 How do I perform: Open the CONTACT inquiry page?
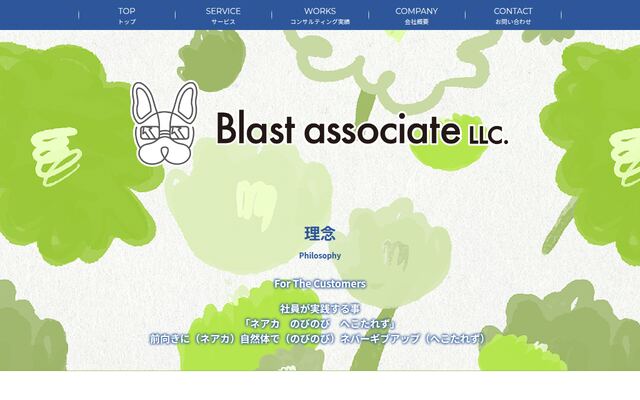click(x=513, y=16)
